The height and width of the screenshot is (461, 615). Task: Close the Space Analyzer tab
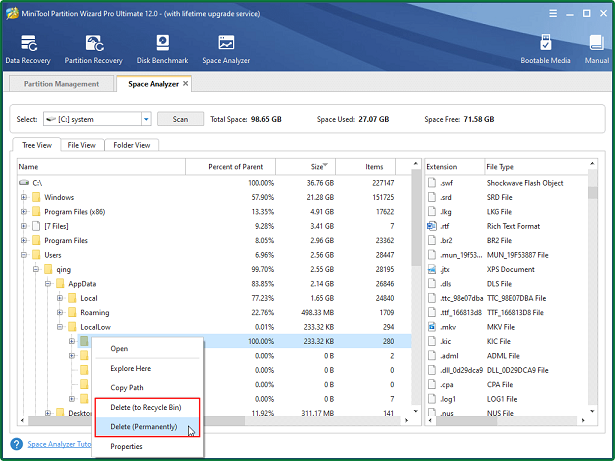[186, 84]
